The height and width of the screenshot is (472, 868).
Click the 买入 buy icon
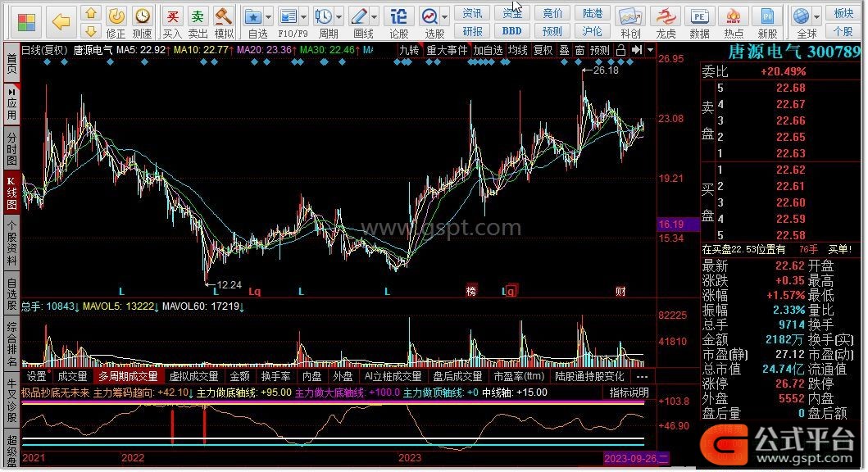[173, 16]
